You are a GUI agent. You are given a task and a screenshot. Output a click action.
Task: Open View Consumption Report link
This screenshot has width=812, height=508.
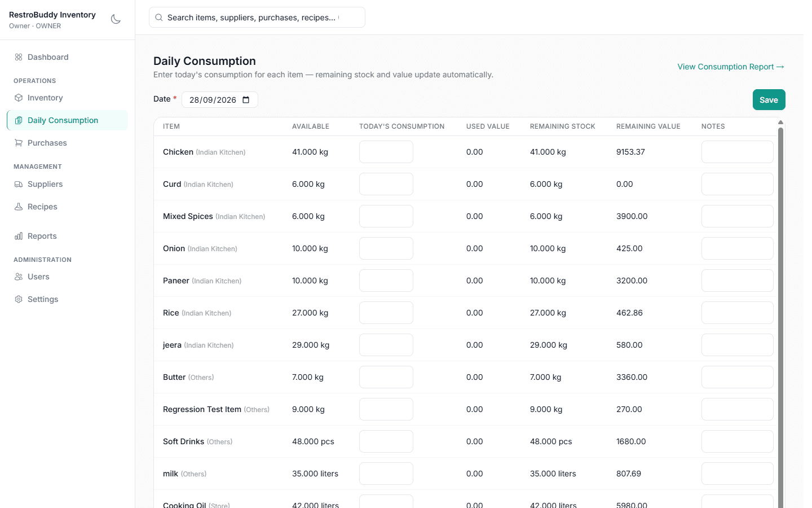[x=731, y=67]
